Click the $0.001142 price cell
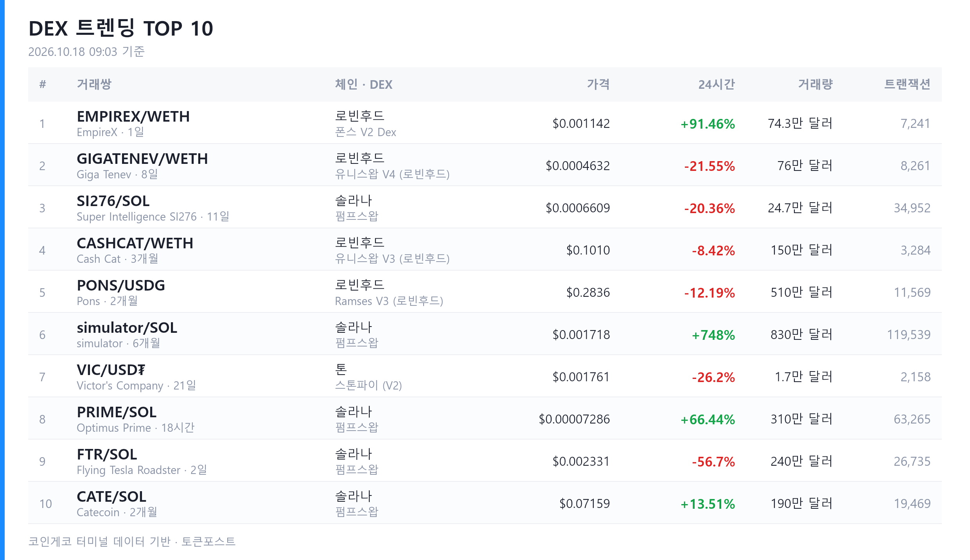Screen dimensions: 970x560 581,124
